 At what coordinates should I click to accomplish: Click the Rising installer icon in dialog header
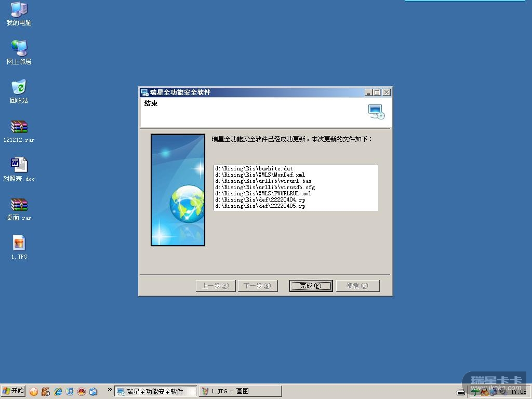376,112
